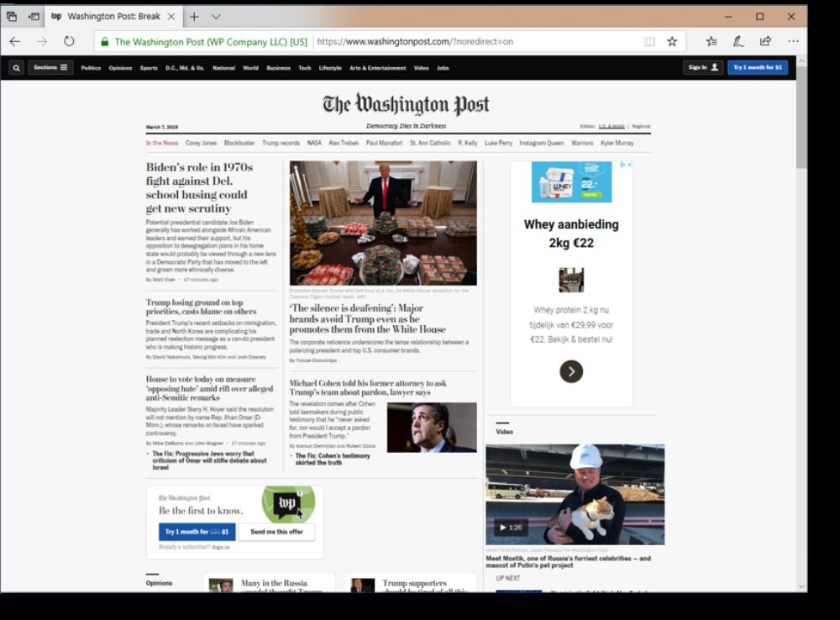
Task: Click the page vertical scrollbar thumb
Action: (x=801, y=118)
